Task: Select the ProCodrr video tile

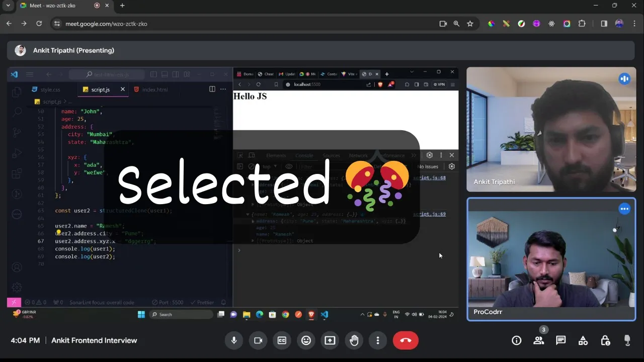Action: coord(551,259)
